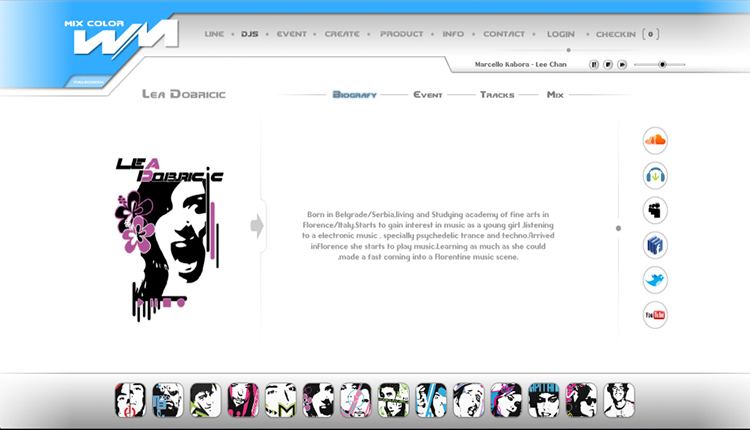Open the MySpace social icon
Image resolution: width=750 pixels, height=430 pixels.
click(655, 210)
